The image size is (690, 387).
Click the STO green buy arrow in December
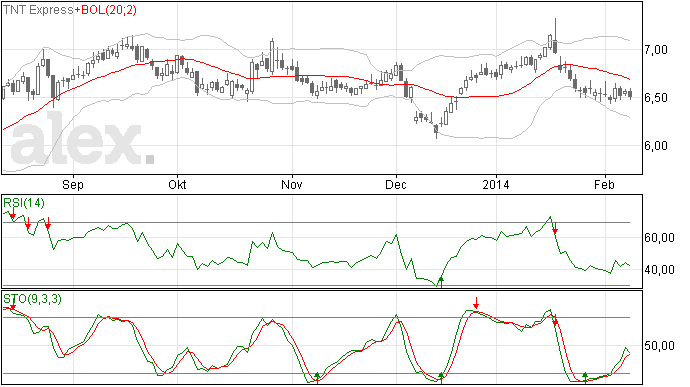[x=441, y=377]
